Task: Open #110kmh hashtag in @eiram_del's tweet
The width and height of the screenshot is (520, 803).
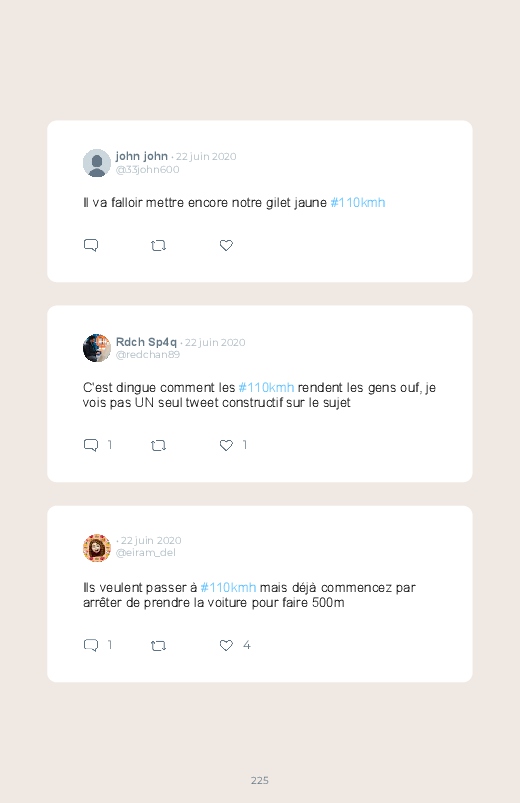Action: 228,587
